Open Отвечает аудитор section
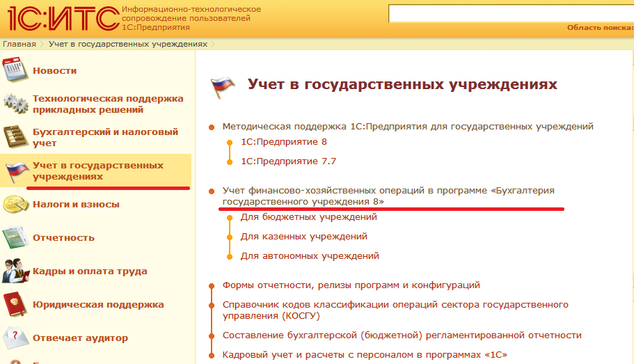Screen dimensions: 634x364 click(80, 338)
